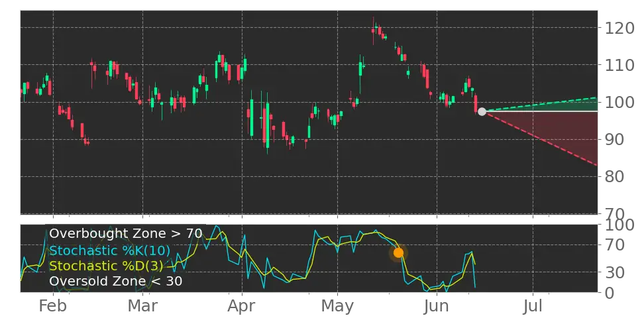Click the 90 price axis label
The width and height of the screenshot is (644, 322).
[614, 140]
